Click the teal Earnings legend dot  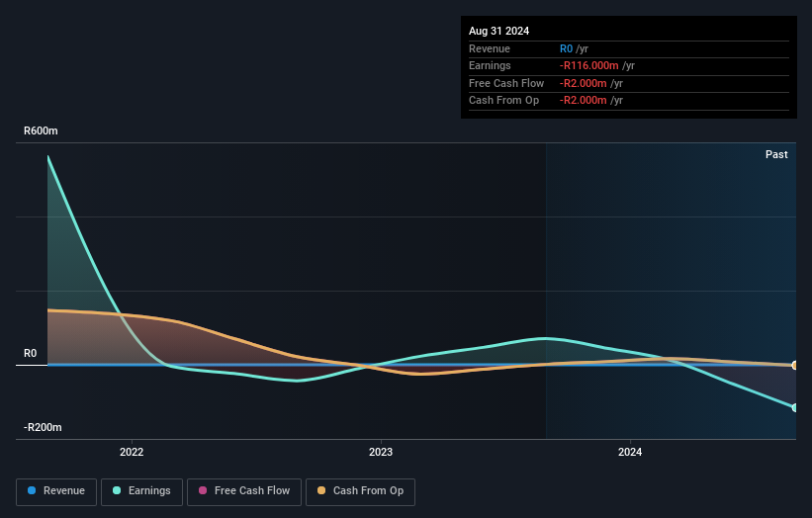click(117, 490)
